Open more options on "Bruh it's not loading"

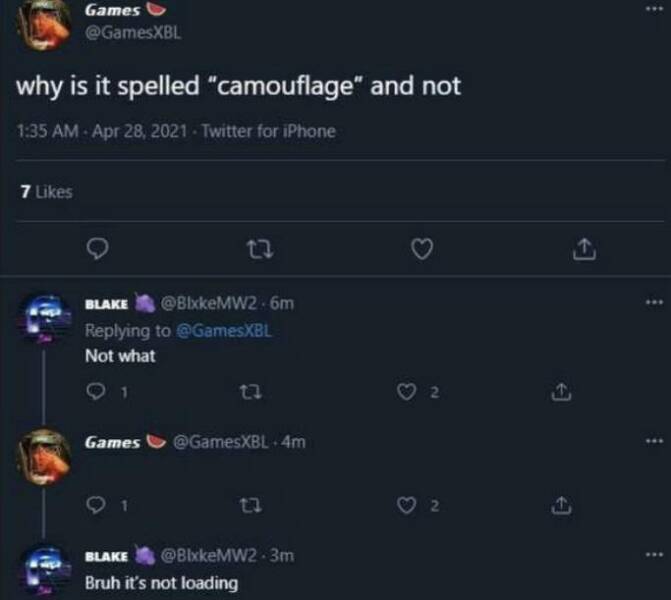[x=654, y=554]
